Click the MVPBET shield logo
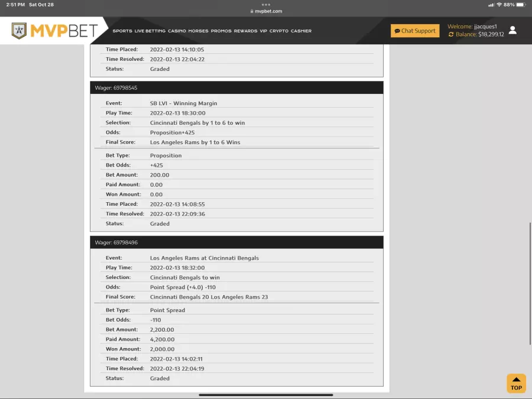The width and height of the screenshot is (532, 399). [x=19, y=31]
